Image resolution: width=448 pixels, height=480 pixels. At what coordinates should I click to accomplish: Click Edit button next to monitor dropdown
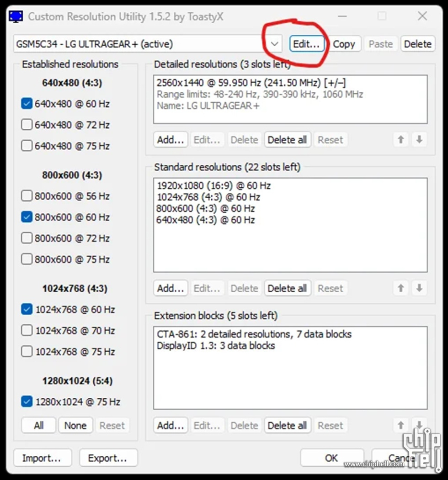point(307,44)
